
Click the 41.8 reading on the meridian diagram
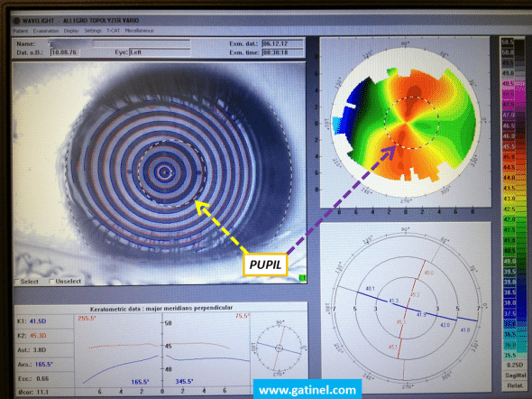pyautogui.click(x=465, y=329)
